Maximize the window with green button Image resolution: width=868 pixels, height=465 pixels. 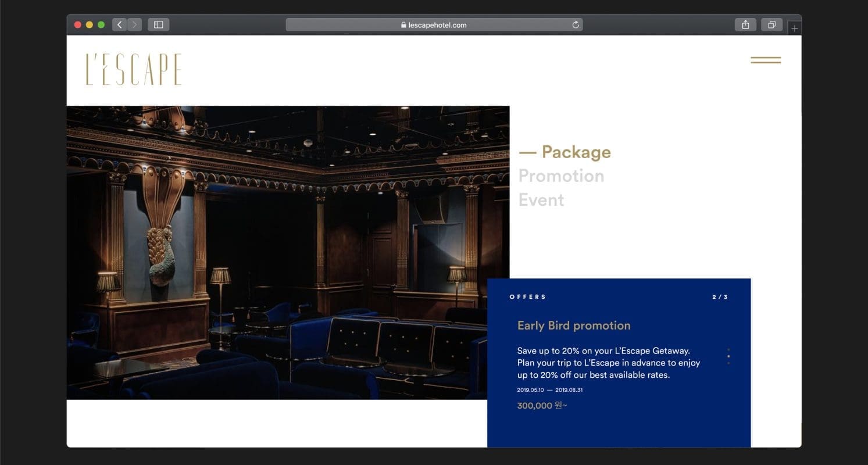tap(101, 24)
